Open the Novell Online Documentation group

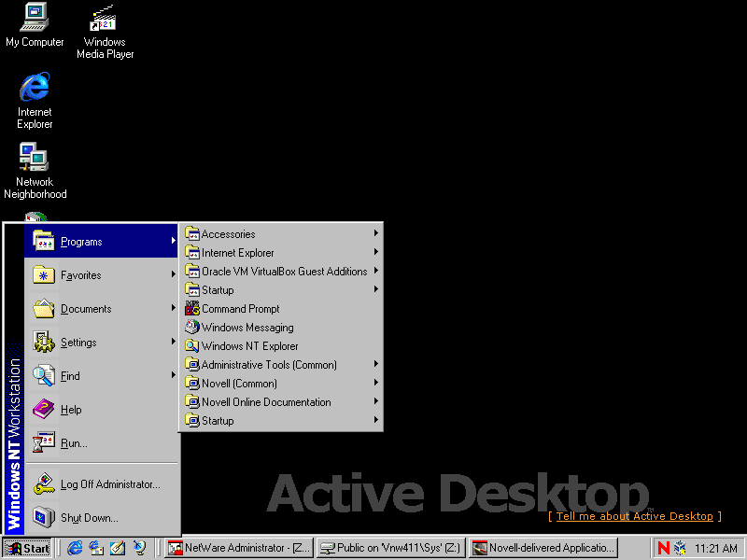tap(281, 402)
